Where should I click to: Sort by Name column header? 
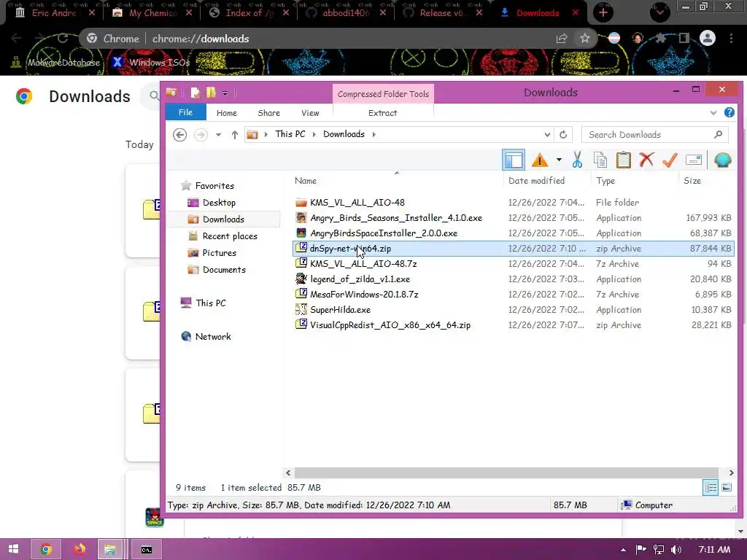(306, 181)
